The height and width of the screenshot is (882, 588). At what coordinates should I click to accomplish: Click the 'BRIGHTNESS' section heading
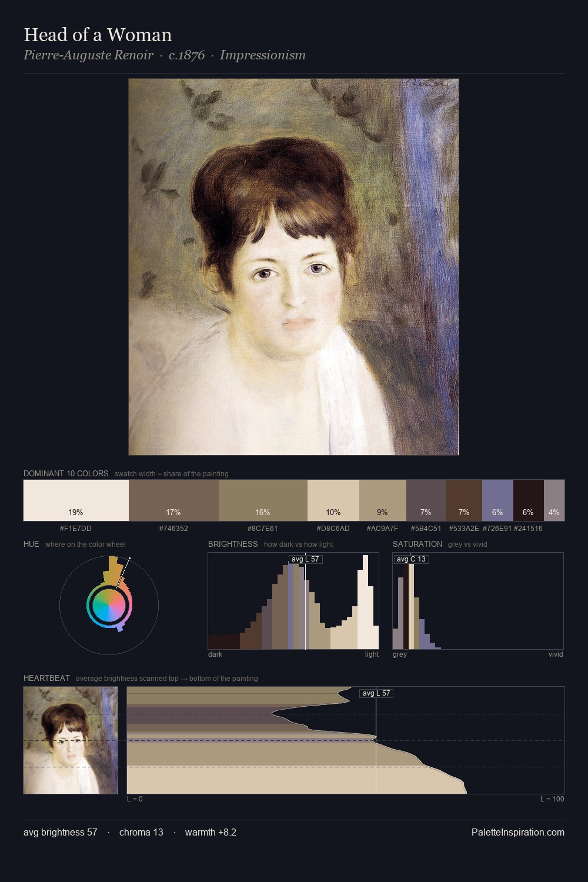click(233, 544)
